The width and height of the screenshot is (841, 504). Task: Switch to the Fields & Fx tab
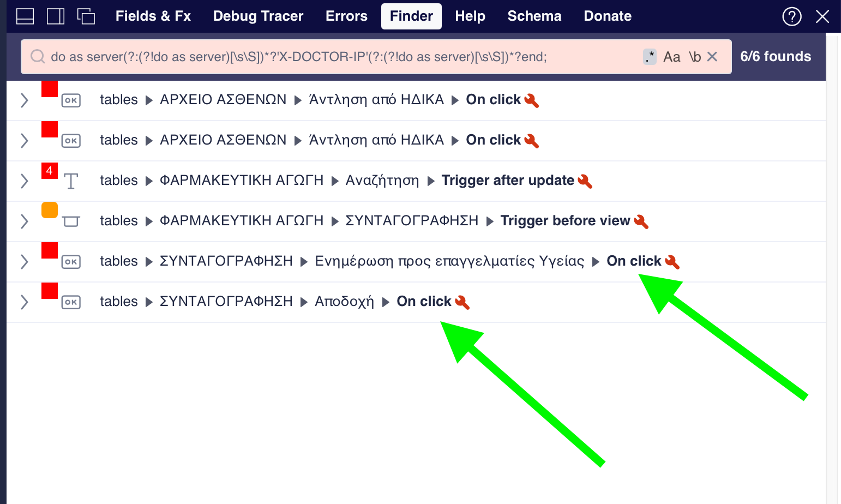click(153, 16)
